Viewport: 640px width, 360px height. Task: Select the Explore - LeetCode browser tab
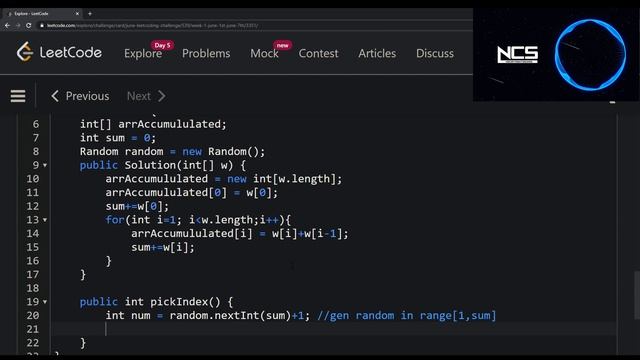pos(42,13)
